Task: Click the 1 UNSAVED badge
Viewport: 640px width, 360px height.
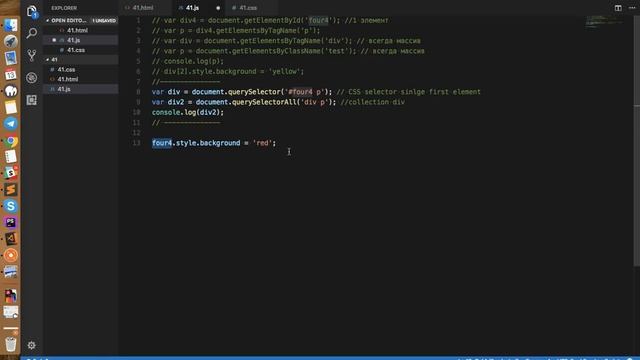Action: [x=104, y=20]
